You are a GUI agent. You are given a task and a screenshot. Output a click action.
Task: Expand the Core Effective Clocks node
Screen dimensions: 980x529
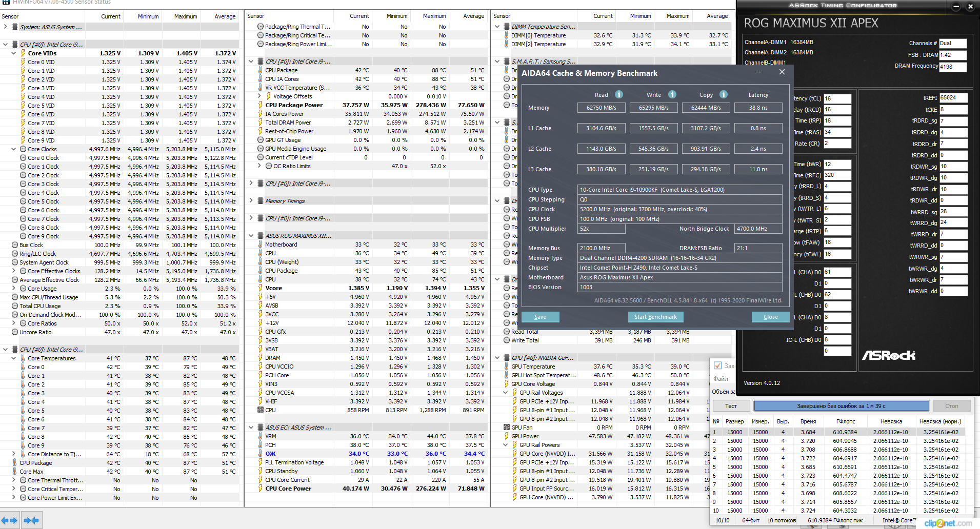tap(13, 271)
